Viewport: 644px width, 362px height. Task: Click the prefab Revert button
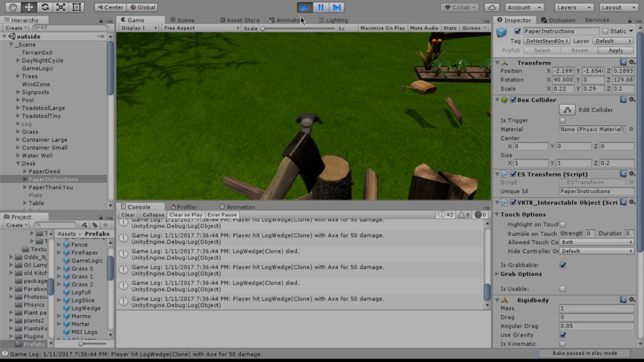580,50
